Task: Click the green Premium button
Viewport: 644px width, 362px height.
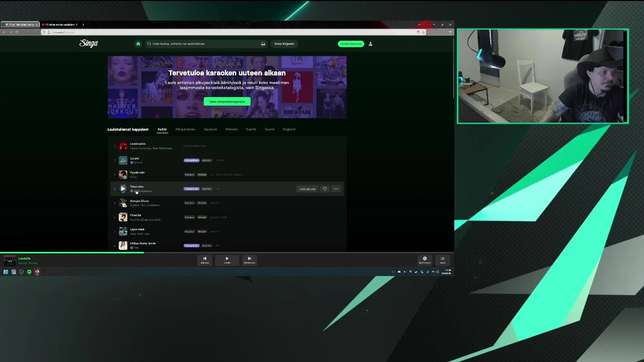Action: [351, 44]
